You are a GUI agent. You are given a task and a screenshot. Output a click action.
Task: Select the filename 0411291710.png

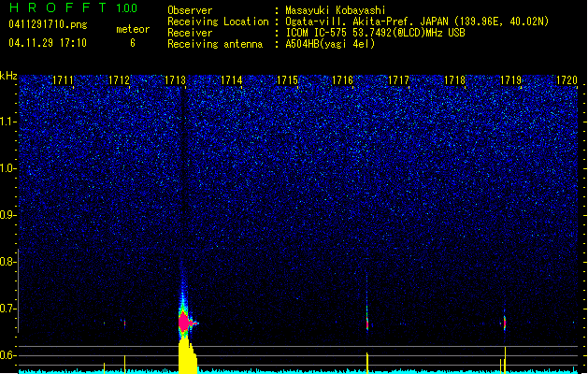[x=48, y=24]
